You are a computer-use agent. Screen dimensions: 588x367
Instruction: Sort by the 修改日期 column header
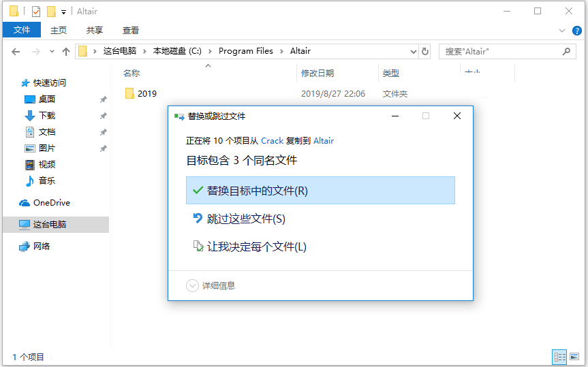pyautogui.click(x=318, y=73)
